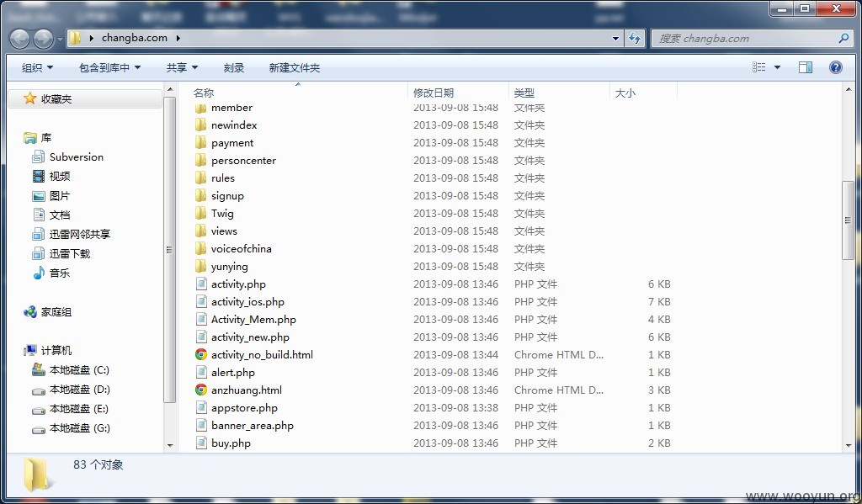This screenshot has height=504, width=862.
Task: Click the 家庭组 homegroup icon
Action: click(29, 311)
